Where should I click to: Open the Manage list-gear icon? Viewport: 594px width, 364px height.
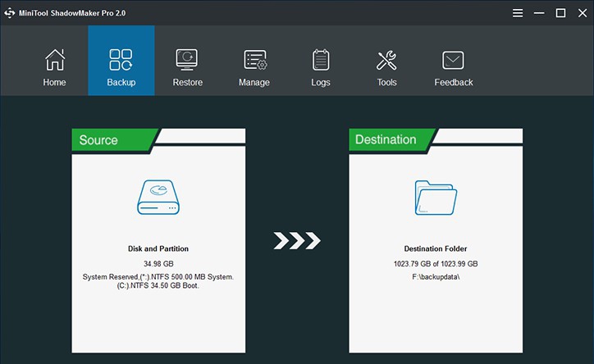255,60
